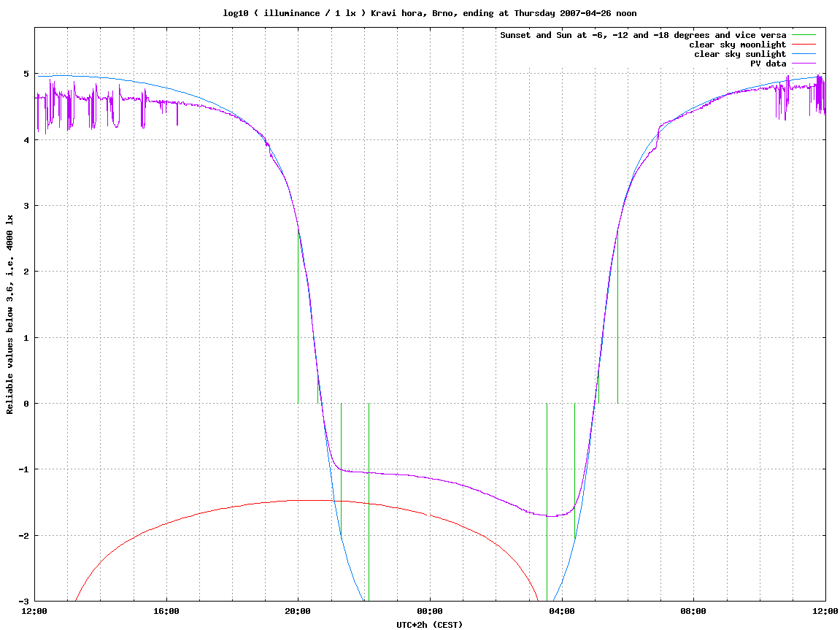
Task: Click the blue sunlight legend line sample
Action: 804,55
